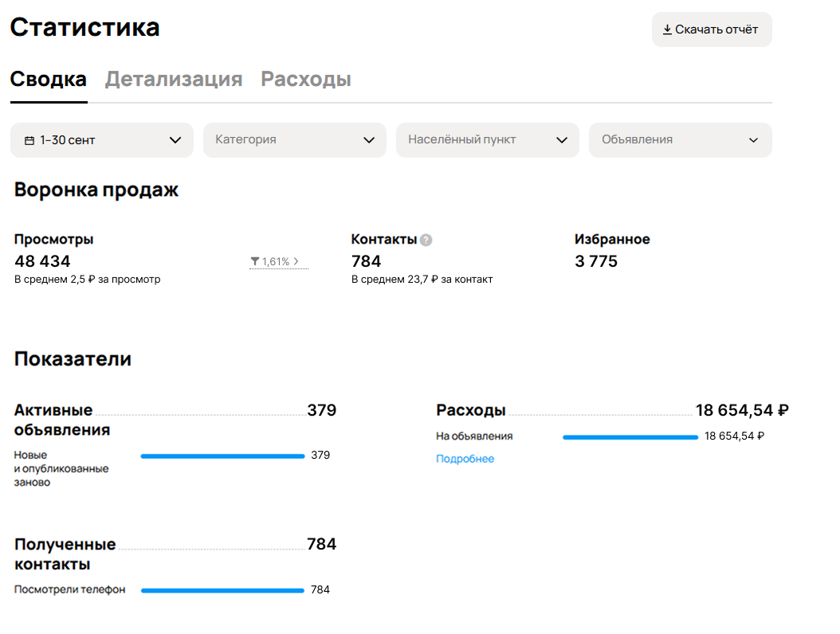Screen dimensions: 840x634
Task: Click the bold Расходы total 18 654,54 ₽
Action: (742, 410)
